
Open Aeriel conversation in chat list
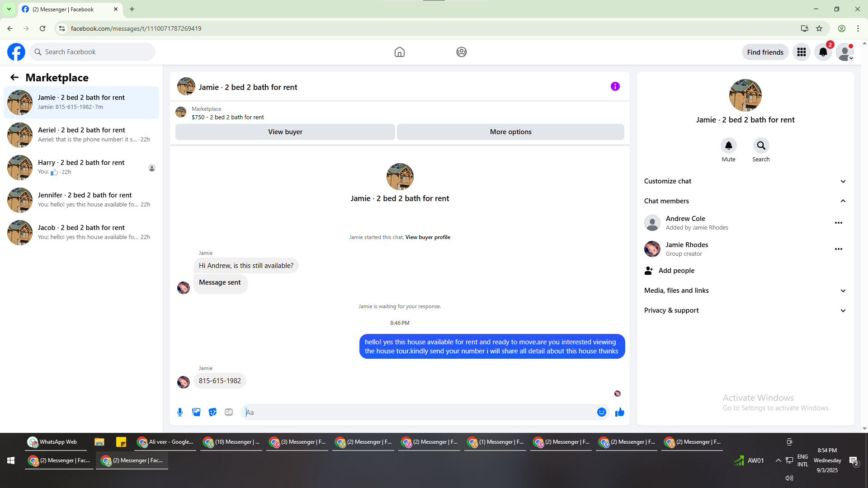coord(81,135)
